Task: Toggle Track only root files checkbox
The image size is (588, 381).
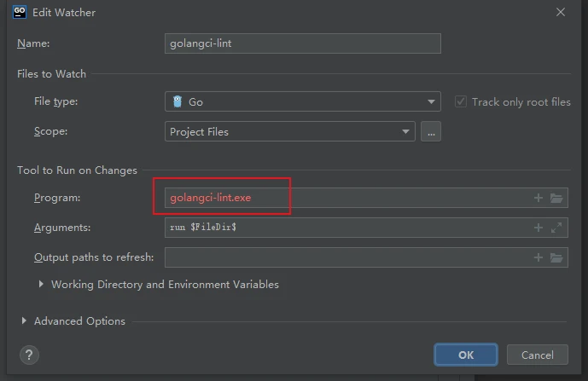Action: pos(461,101)
